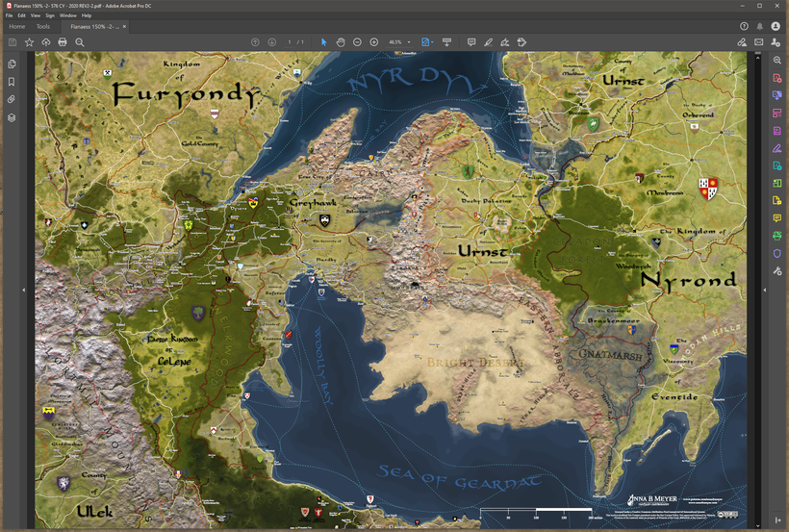Activate the Hand pan tool

point(341,42)
